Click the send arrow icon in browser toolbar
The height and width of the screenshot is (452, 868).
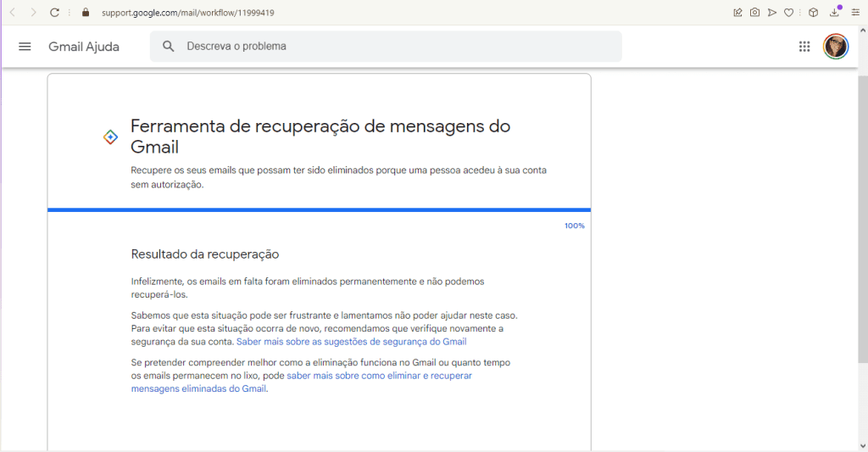pos(771,12)
